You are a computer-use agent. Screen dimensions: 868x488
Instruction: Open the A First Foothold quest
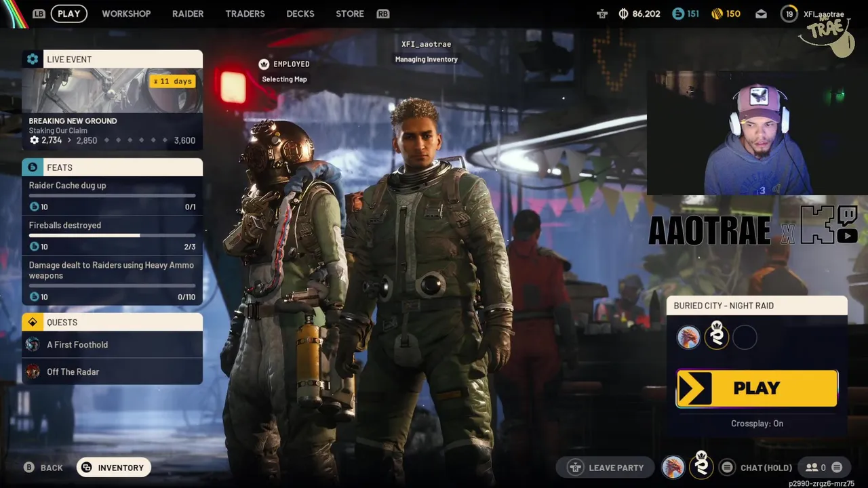point(112,344)
